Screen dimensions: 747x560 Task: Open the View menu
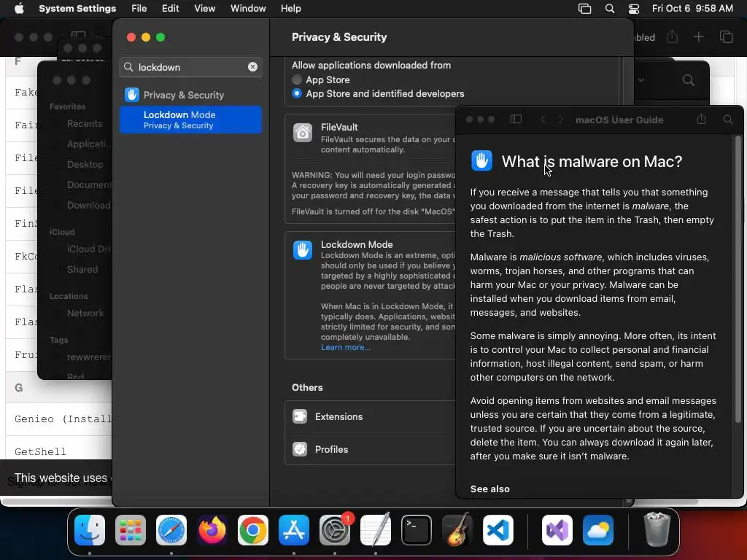click(x=205, y=9)
